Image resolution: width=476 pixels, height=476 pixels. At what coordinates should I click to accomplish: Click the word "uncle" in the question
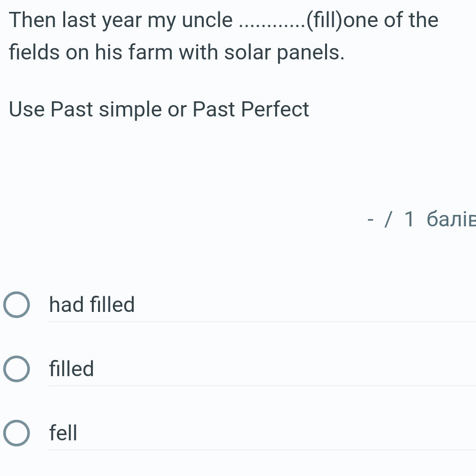coord(208,20)
